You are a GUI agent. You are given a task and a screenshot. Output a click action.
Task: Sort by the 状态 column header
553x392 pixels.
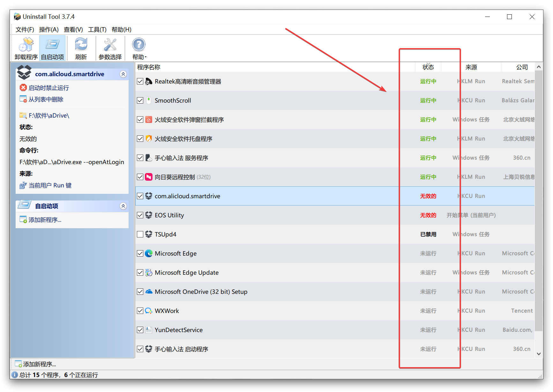[428, 67]
